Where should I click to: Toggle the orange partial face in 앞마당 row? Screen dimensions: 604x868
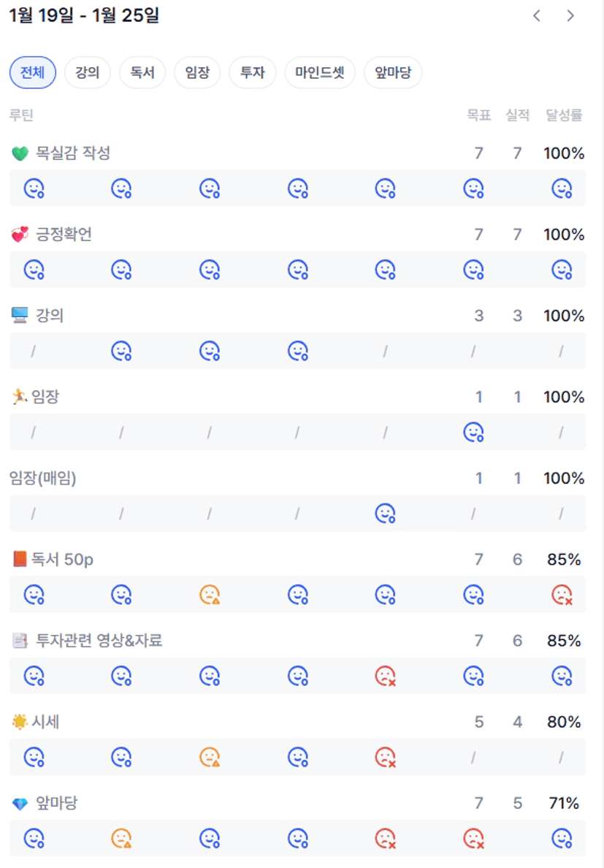pos(121,839)
